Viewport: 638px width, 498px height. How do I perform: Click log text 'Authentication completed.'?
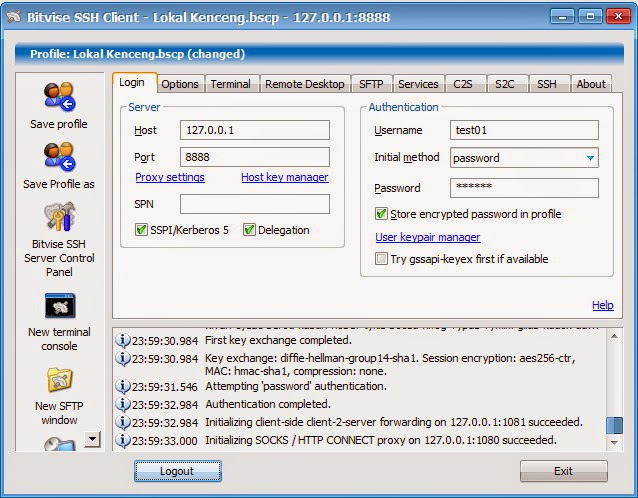(268, 404)
